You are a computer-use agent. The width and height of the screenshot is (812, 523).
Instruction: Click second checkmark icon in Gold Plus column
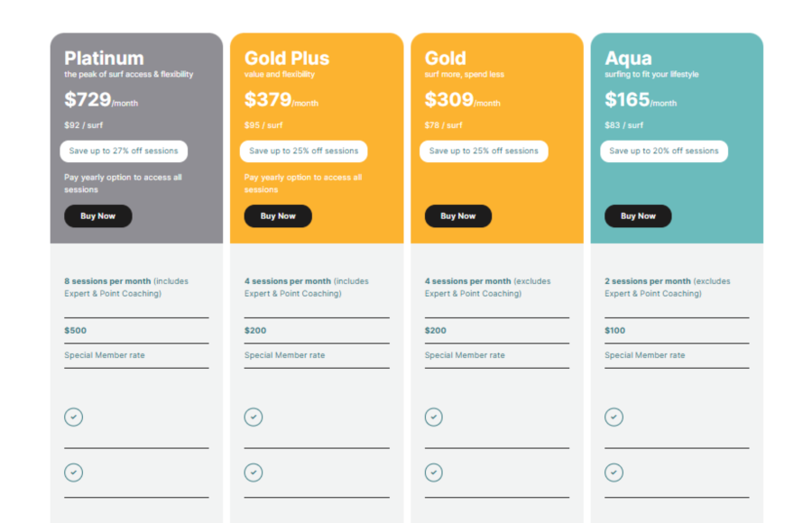[x=254, y=473]
